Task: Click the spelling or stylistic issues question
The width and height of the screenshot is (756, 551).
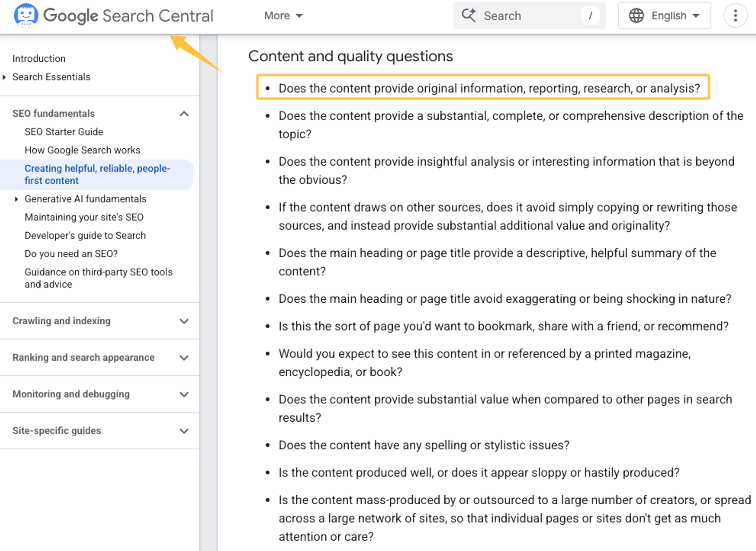Action: [424, 445]
